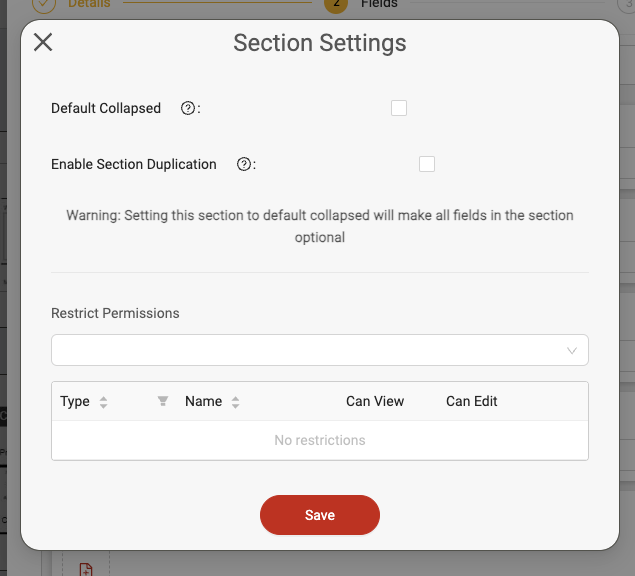Open the Type column filter funnel
Image resolution: width=635 pixels, height=576 pixels.
[x=163, y=401]
